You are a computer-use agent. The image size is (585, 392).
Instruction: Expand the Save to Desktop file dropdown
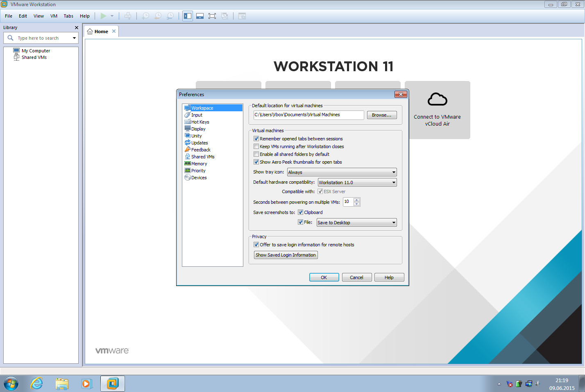click(357, 223)
